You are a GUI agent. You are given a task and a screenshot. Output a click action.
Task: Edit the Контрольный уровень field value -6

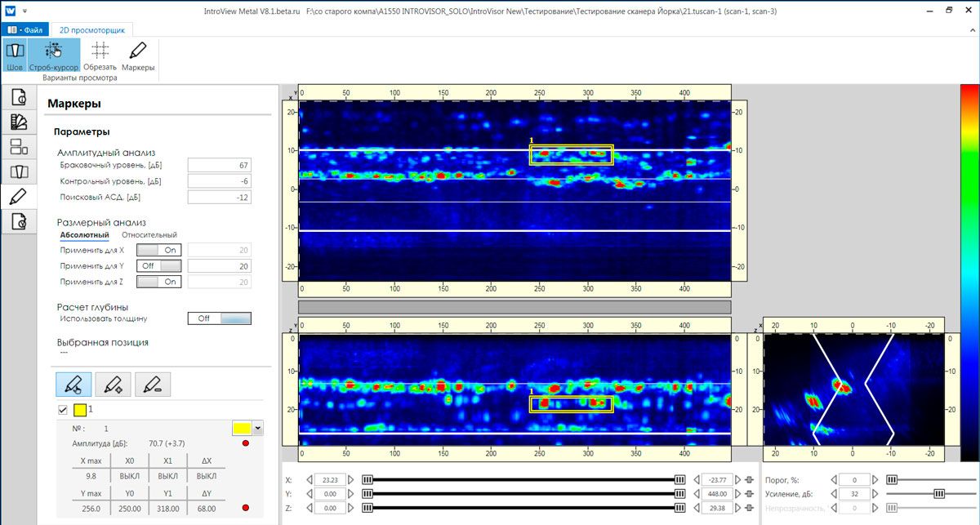coord(219,180)
